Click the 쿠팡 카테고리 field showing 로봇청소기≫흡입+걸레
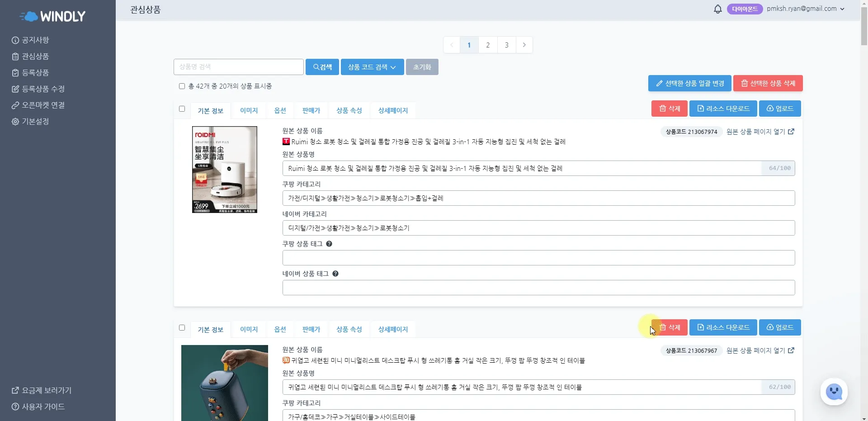 pos(538,198)
